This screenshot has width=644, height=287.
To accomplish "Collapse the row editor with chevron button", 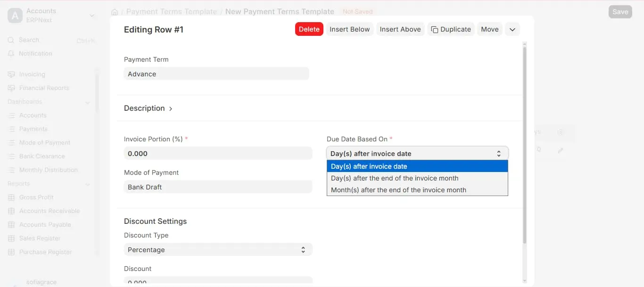I will click(512, 29).
